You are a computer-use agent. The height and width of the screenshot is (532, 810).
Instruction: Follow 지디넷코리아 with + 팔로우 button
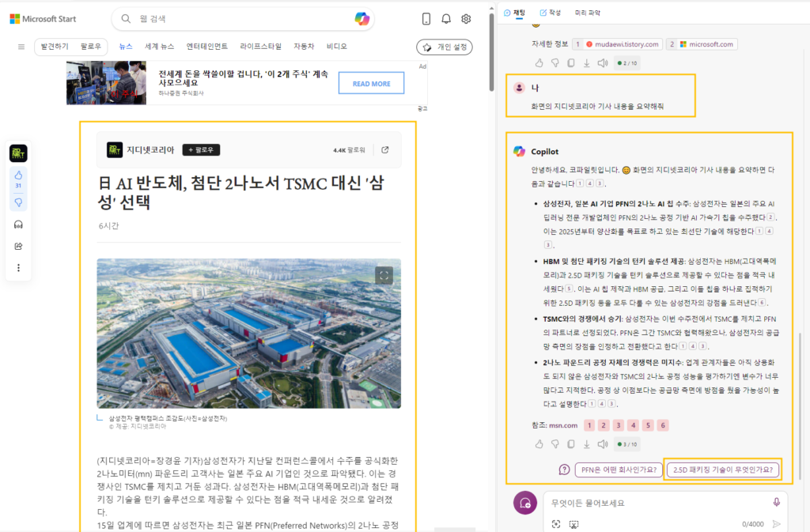[x=201, y=149]
